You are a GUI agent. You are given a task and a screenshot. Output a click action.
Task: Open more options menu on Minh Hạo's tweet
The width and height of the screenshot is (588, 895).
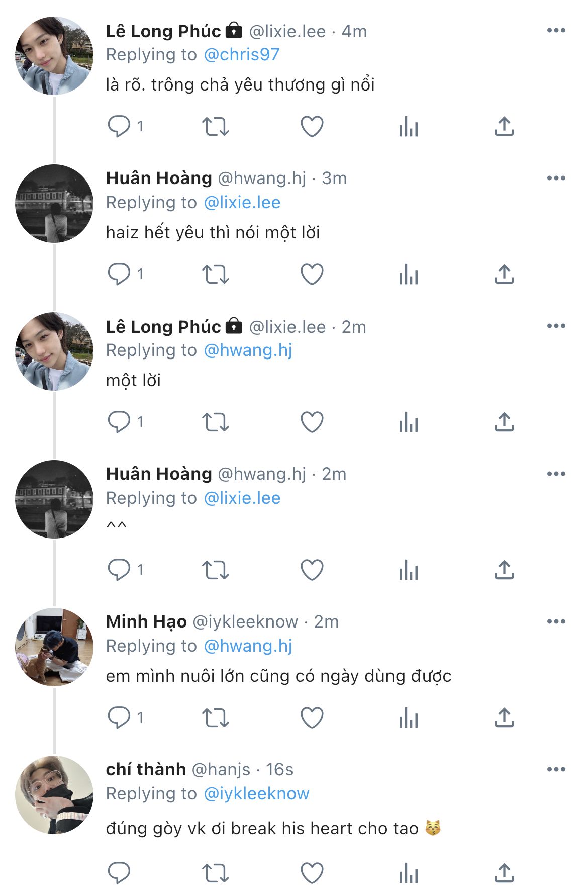(556, 621)
